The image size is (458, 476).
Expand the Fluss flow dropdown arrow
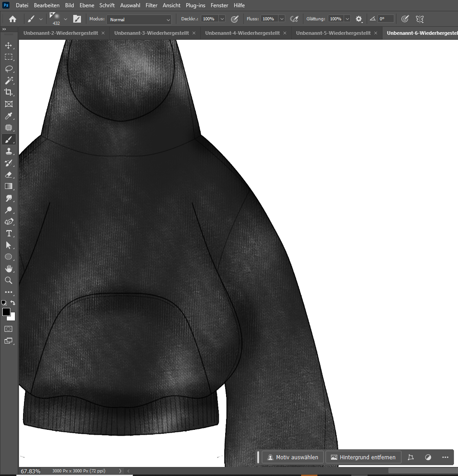(282, 19)
